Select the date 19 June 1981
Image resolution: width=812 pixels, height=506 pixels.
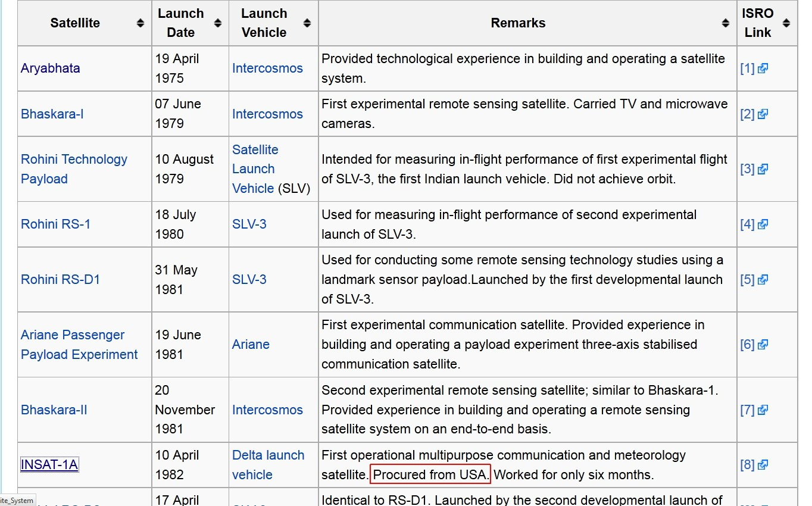coord(178,345)
